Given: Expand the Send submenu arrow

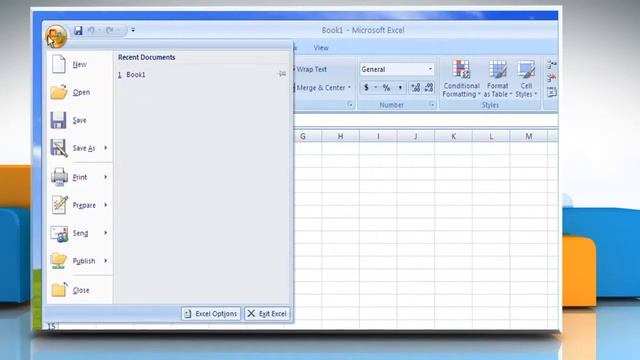Looking at the screenshot, I should [x=106, y=233].
